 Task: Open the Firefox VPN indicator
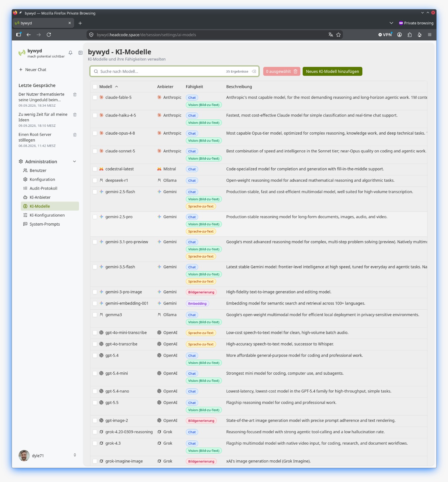pyautogui.click(x=385, y=35)
